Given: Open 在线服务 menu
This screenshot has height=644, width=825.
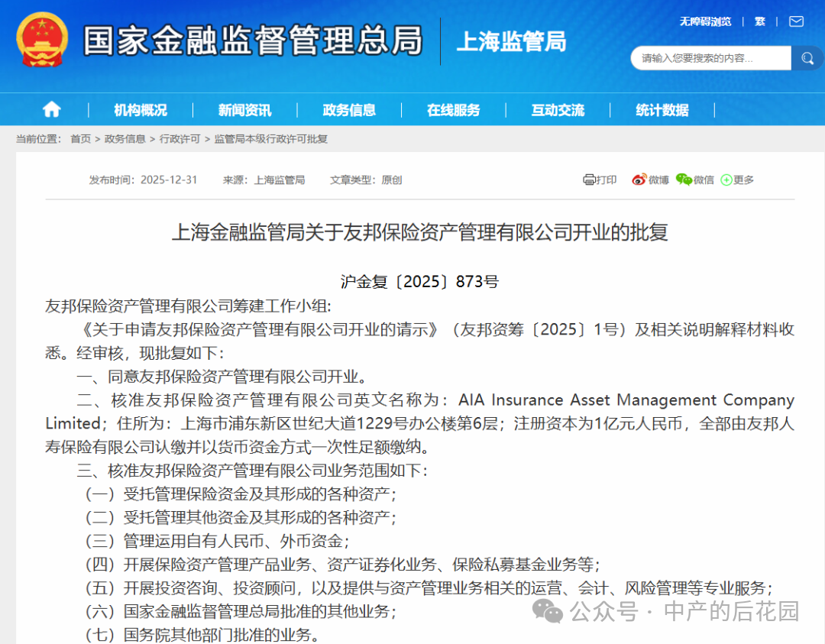Looking at the screenshot, I should [x=454, y=110].
